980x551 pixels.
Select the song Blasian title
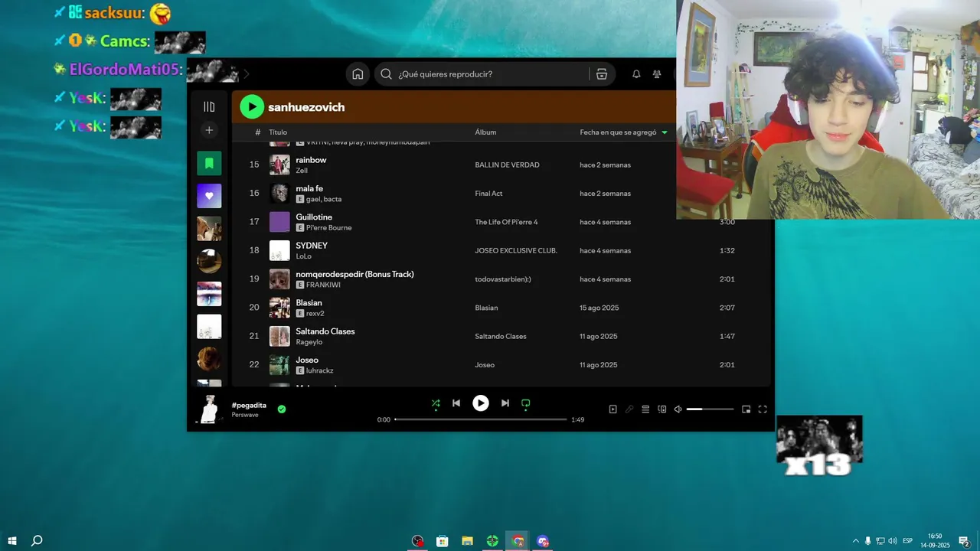click(309, 303)
